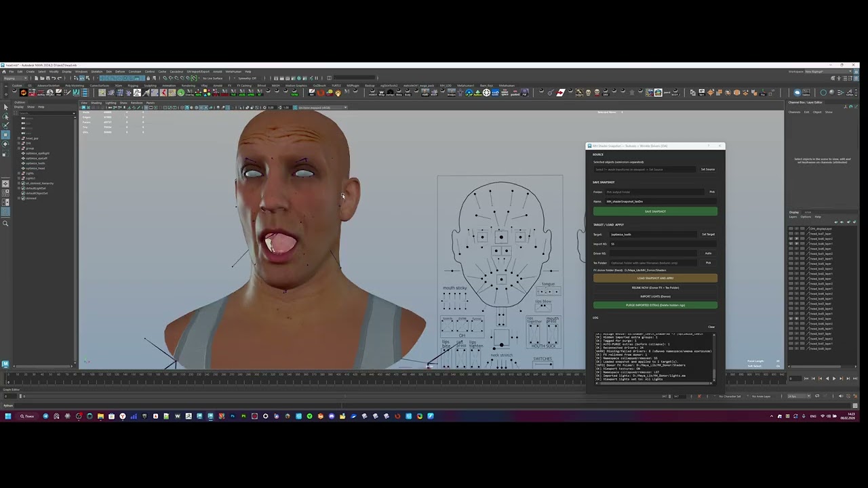Open the MetaHuman menu
Image resolution: width=868 pixels, height=488 pixels.
point(233,72)
